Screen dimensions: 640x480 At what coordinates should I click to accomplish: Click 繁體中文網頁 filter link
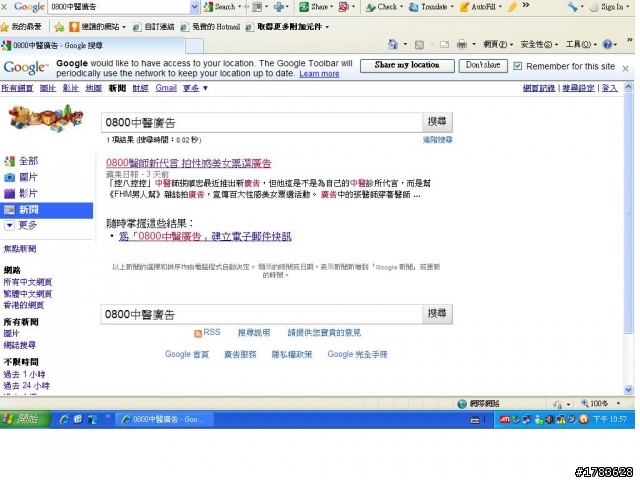(28, 293)
